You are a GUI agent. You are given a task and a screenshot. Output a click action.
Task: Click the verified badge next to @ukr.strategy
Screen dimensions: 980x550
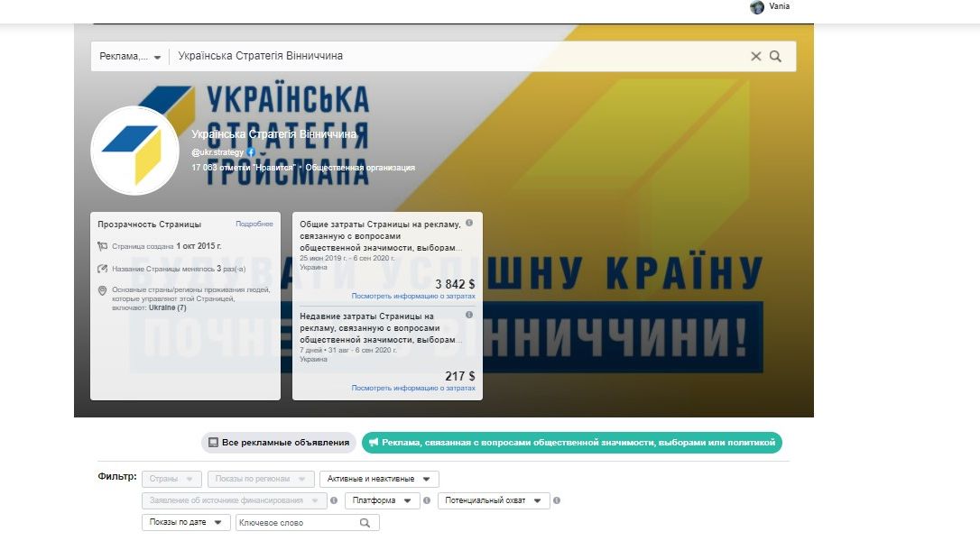point(251,152)
